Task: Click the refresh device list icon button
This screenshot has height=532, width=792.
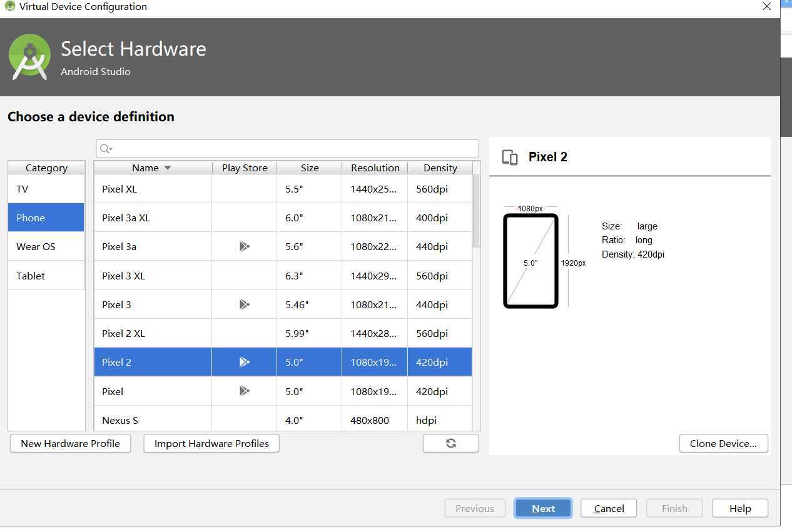Action: [x=450, y=443]
